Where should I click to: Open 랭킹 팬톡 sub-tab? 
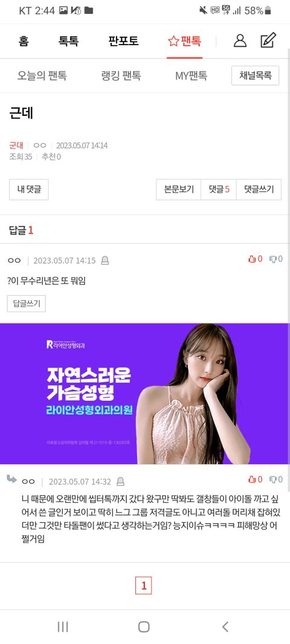121,75
